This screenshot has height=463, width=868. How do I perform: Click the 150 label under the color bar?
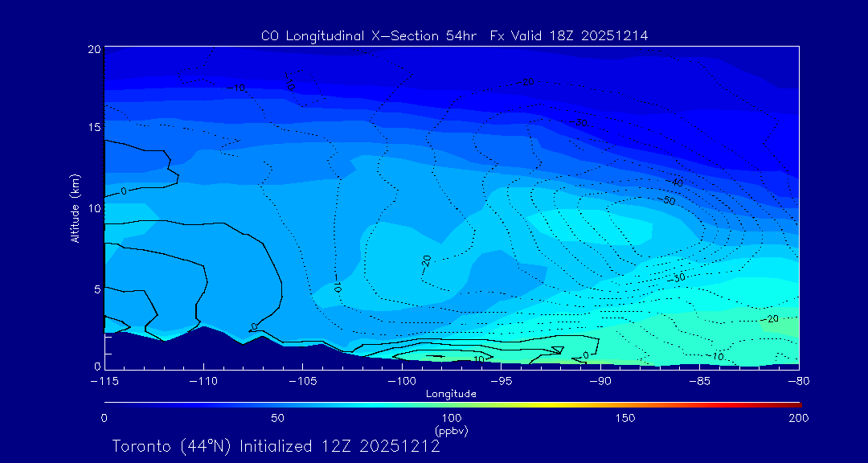tap(625, 418)
